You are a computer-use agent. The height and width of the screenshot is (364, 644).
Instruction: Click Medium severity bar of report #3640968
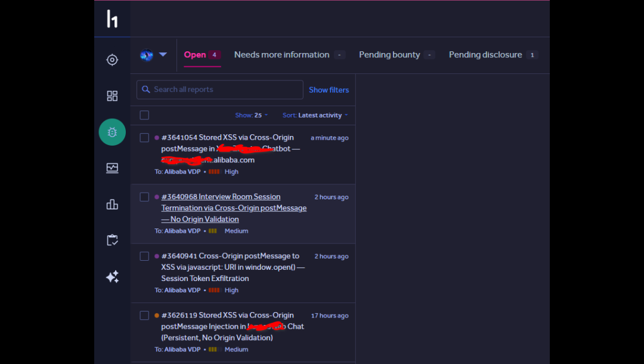[x=215, y=231]
